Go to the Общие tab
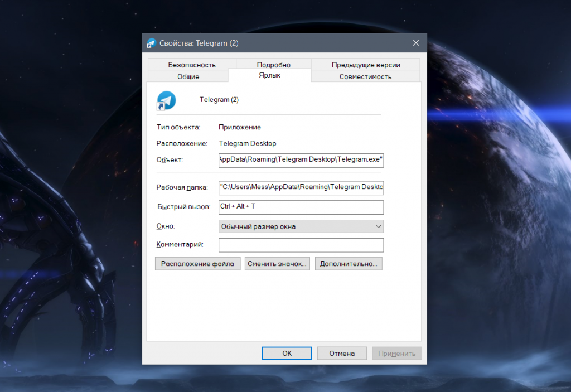This screenshot has width=571, height=392. point(188,76)
